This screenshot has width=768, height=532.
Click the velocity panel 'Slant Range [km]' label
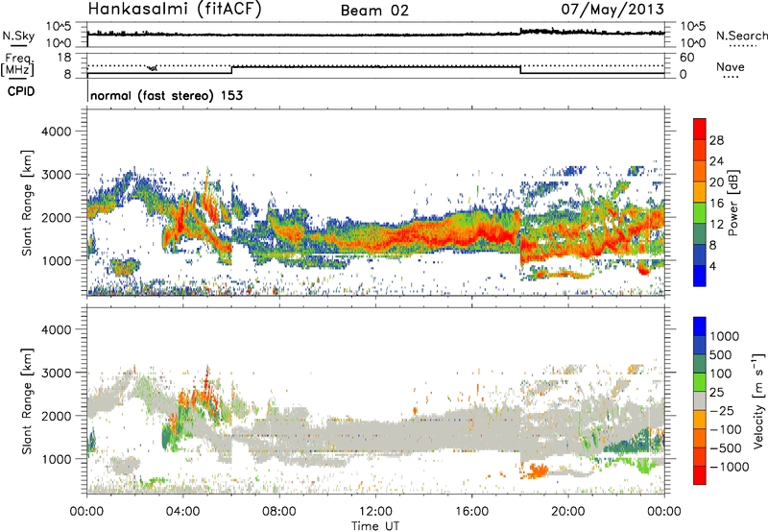(x=27, y=400)
